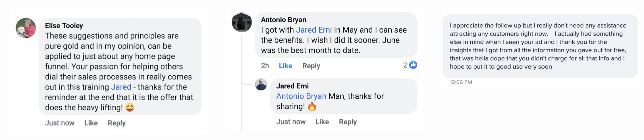
Task: Unlike Antonio Bryan's comment via blue Like
Action: [285, 66]
